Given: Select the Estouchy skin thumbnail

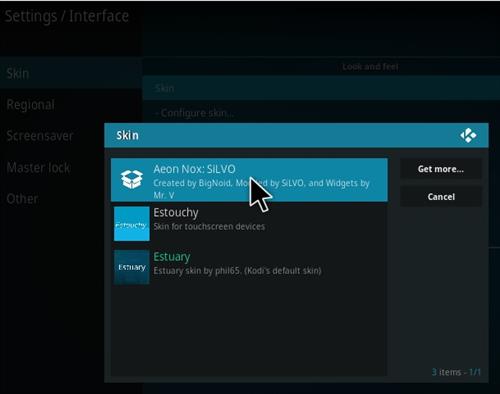Looking at the screenshot, I should point(132,224).
